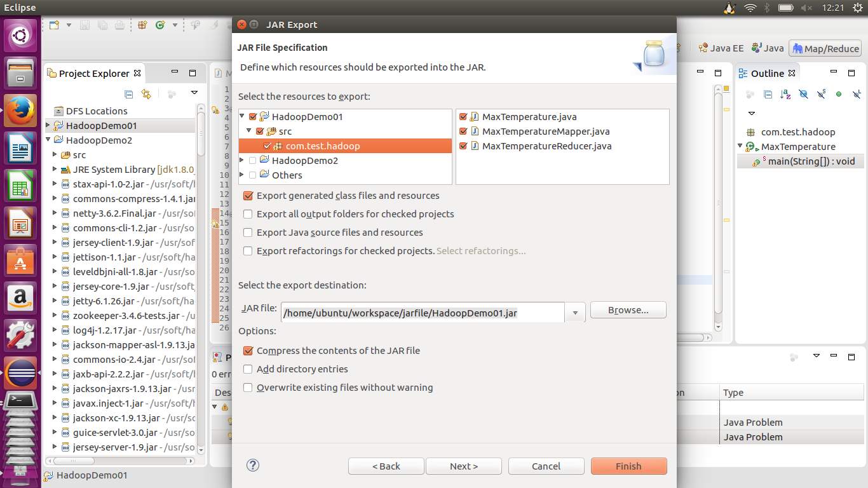Click the Browse... button

(x=628, y=310)
